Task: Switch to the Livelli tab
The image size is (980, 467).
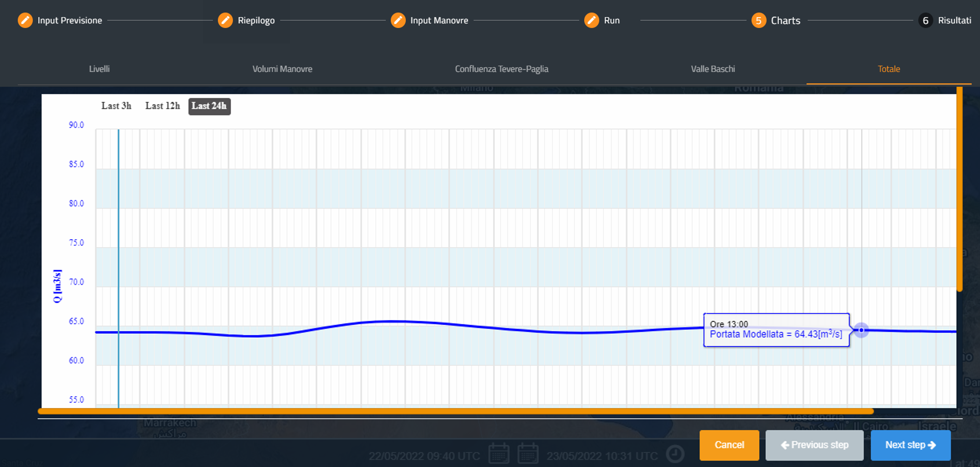Action: pyautogui.click(x=99, y=69)
